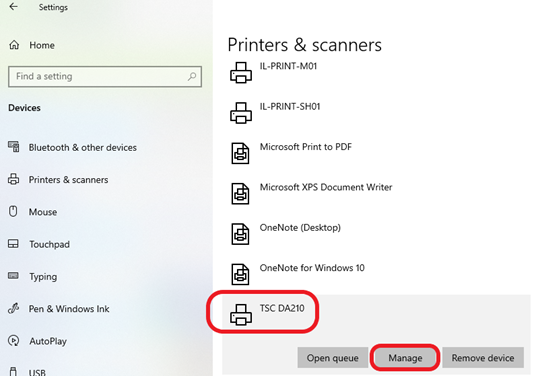This screenshot has width=538, height=376.
Task: Open Printers & scanners in sidebar
Action: pos(68,180)
